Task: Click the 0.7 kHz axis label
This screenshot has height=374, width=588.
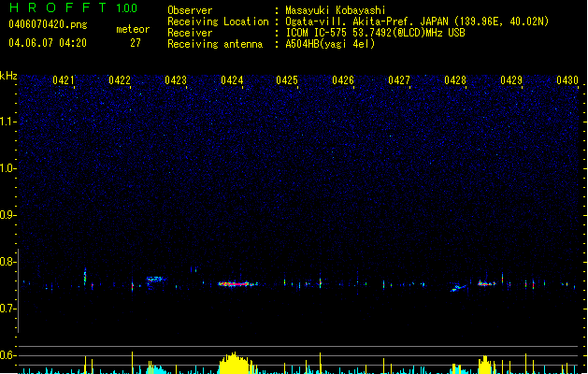Action: 7,309
